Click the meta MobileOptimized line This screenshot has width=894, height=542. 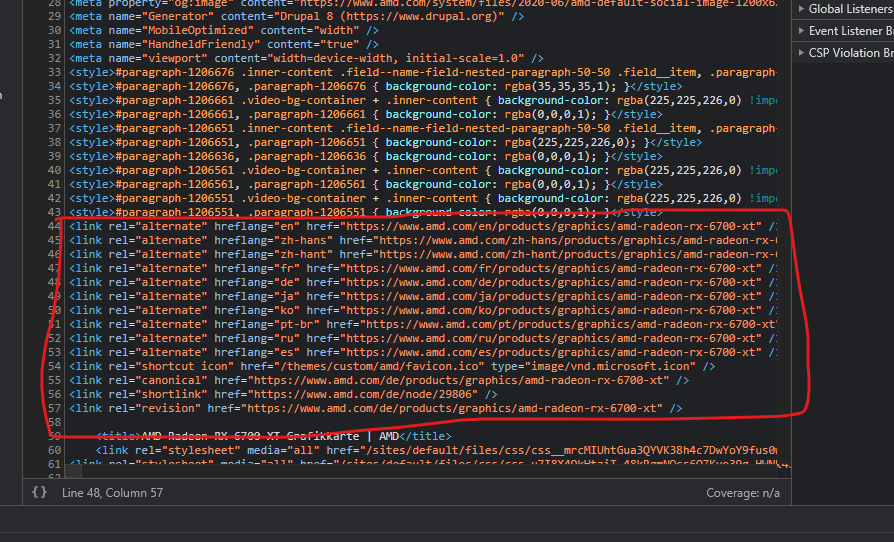point(224,30)
